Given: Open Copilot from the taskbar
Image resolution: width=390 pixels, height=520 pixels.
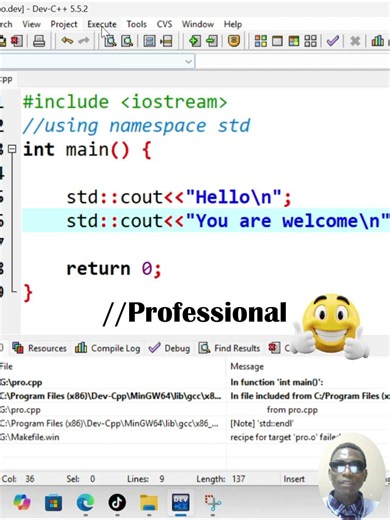Looking at the screenshot, I should click(x=22, y=502).
